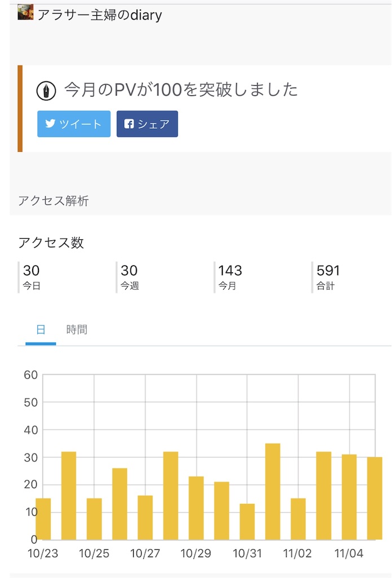Switch to the 日 tab

click(x=41, y=330)
